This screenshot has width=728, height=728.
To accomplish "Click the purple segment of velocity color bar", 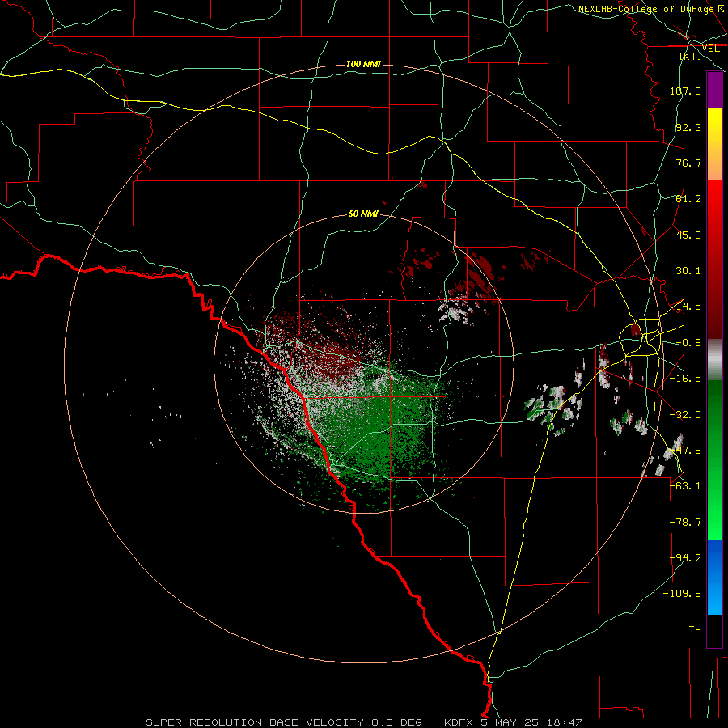I will pyautogui.click(x=714, y=90).
